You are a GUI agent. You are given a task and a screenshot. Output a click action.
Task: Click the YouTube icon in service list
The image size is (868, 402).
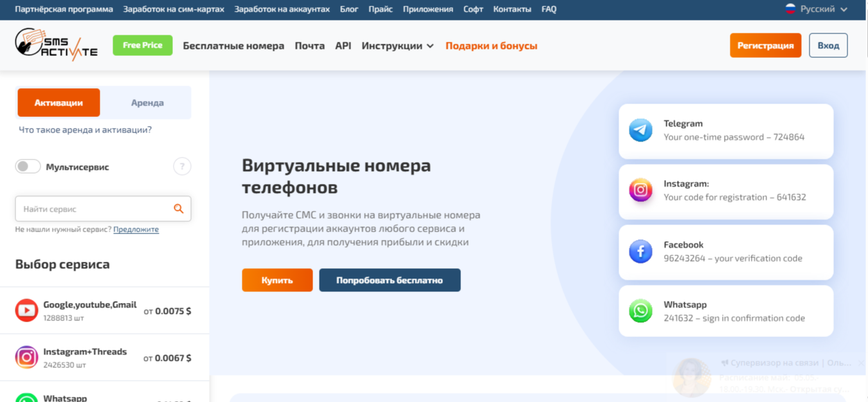click(26, 310)
